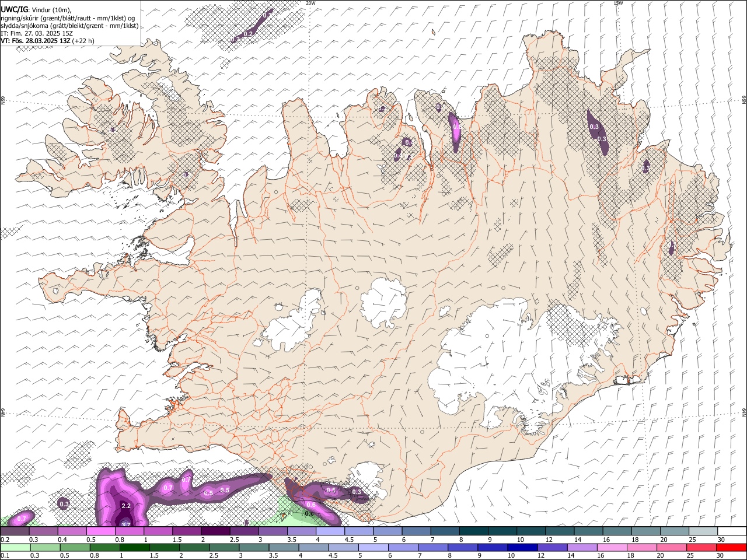Click the 'slydda/snjókoma' legend description line
This screenshot has width=747, height=560.
[69, 26]
